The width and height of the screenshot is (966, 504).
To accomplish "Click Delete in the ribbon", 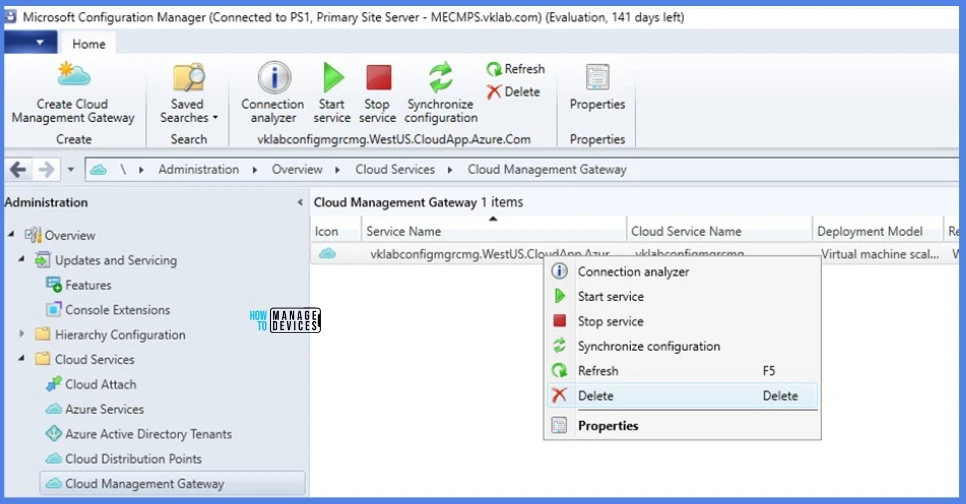I will 513,92.
